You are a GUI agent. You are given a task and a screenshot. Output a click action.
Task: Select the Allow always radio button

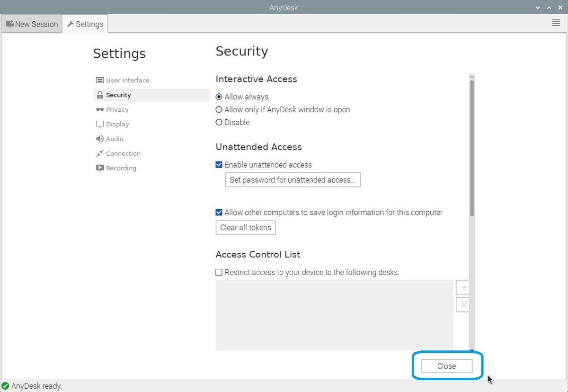coord(219,97)
